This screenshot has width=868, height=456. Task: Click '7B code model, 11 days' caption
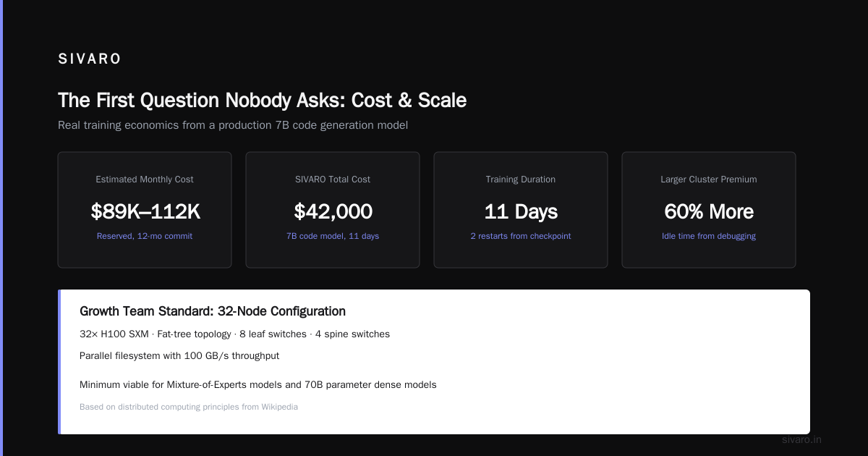(x=333, y=236)
